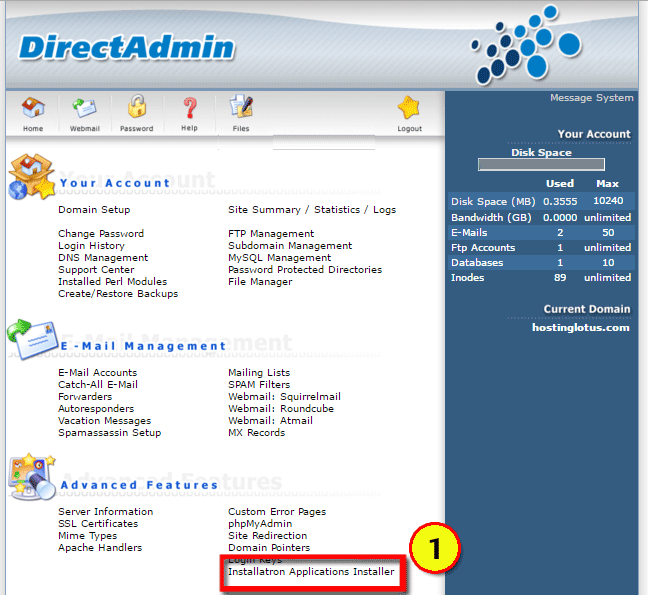Open the Help question mark icon

[x=190, y=108]
